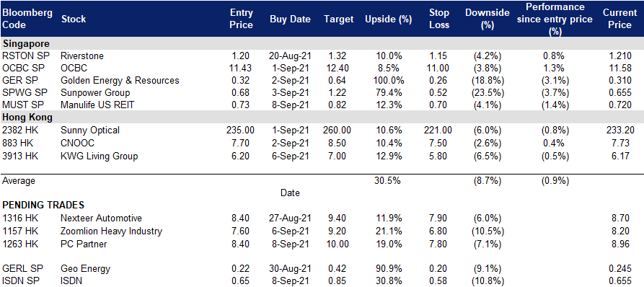Click Manulife US REIT stock name

click(x=97, y=105)
